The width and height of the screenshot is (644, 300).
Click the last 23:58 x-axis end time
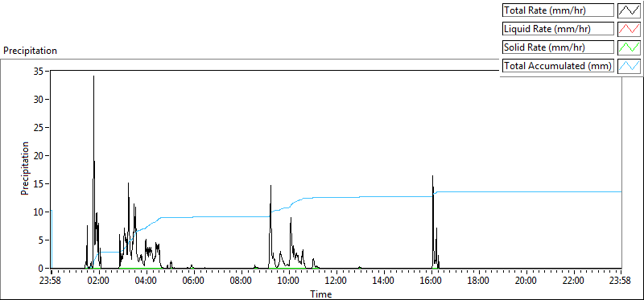[x=621, y=282]
